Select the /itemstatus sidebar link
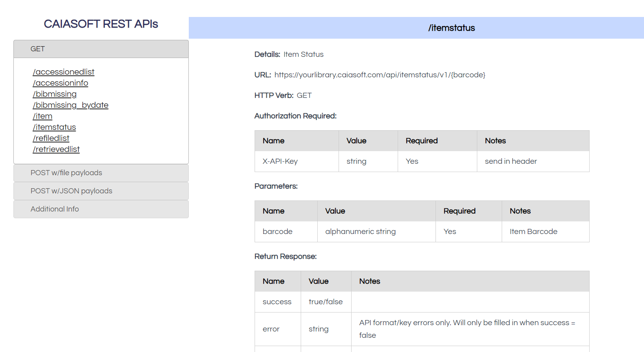The height and width of the screenshot is (352, 644). (54, 127)
